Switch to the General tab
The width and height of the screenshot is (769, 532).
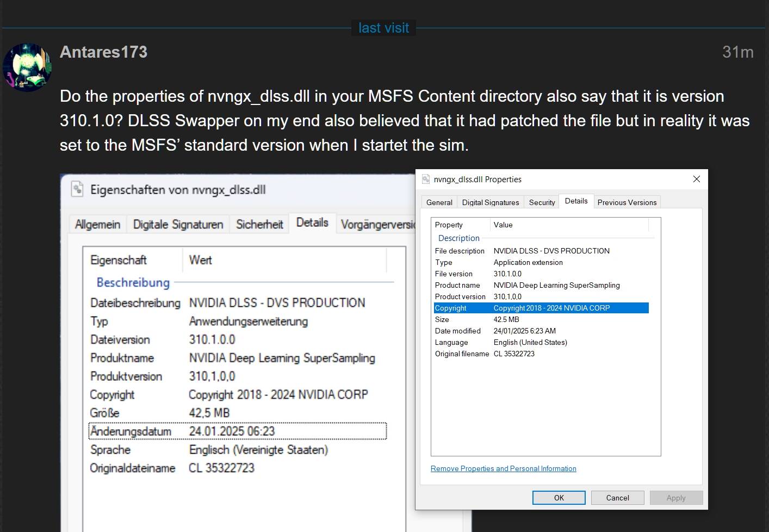point(439,202)
